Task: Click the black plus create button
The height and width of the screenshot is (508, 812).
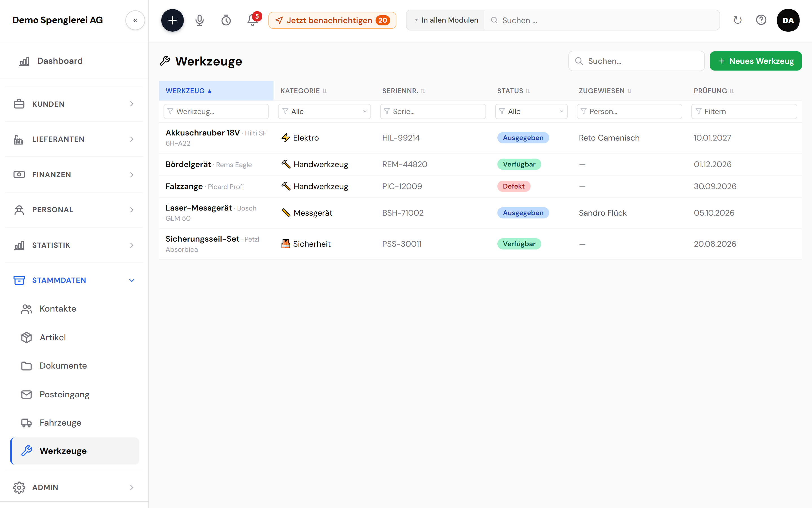Action: pyautogui.click(x=172, y=20)
